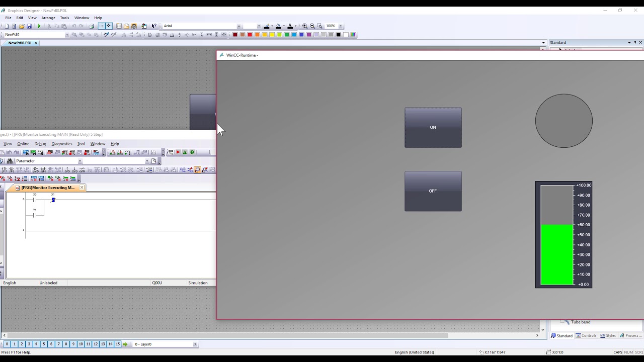This screenshot has width=644, height=362.
Task: Pick the red color swatch
Action: pos(250,35)
